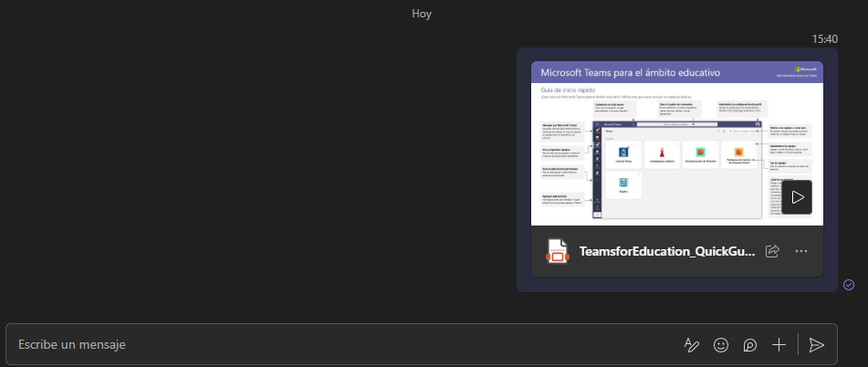Click the plus icon for more actions
Screen dimensions: 868x367
tap(779, 344)
